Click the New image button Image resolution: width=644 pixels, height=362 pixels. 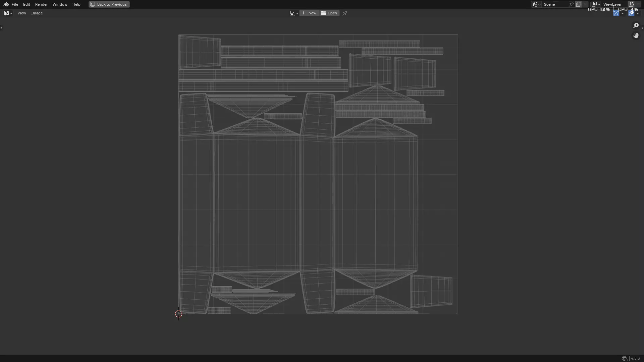(x=309, y=13)
